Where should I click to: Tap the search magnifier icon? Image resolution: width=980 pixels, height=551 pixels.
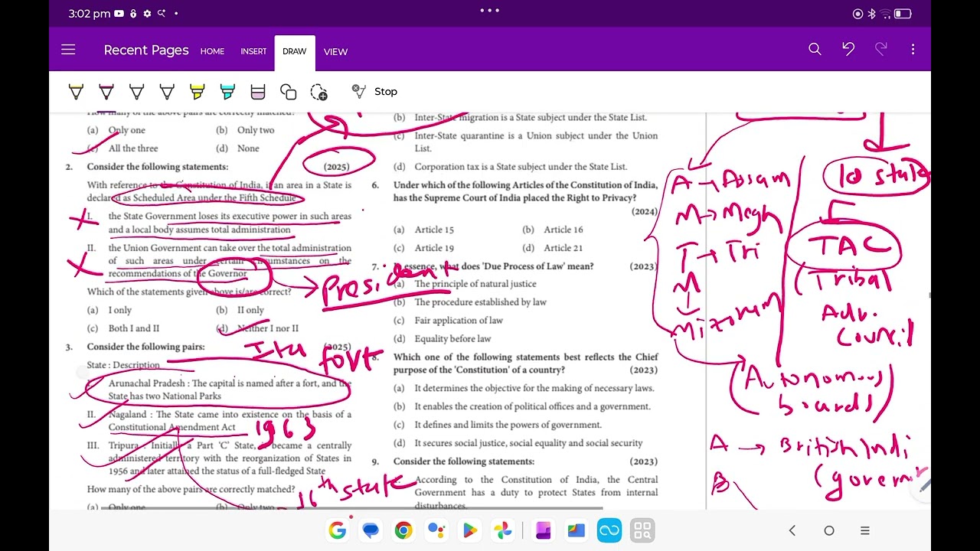pos(815,49)
